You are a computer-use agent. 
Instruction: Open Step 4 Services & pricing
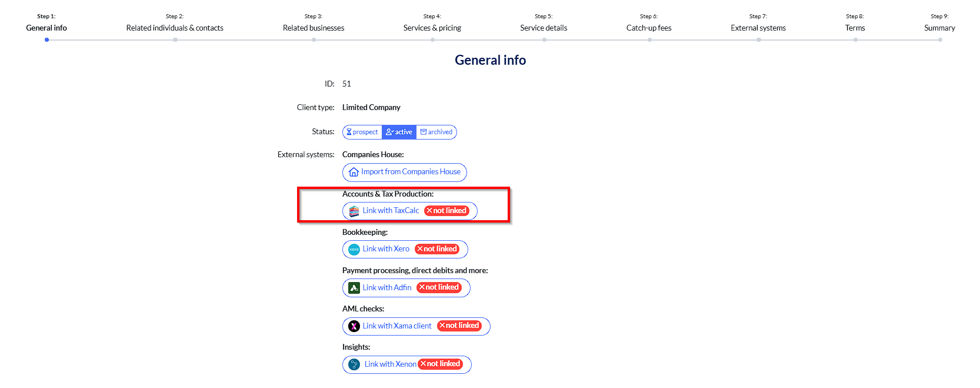[432, 28]
